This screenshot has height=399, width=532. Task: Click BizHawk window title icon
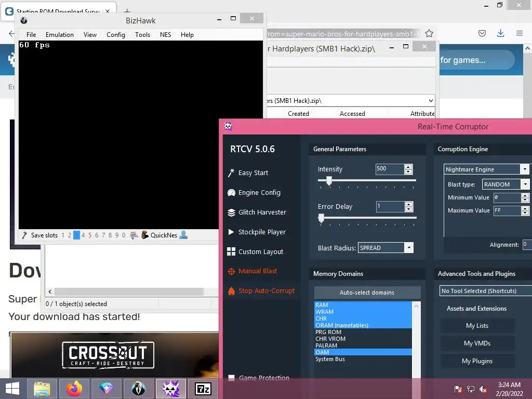(x=24, y=20)
